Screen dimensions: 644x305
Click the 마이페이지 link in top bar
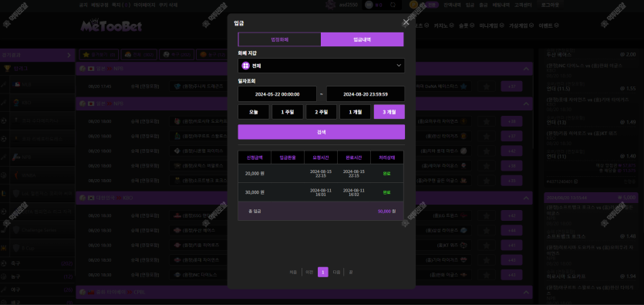(x=144, y=5)
